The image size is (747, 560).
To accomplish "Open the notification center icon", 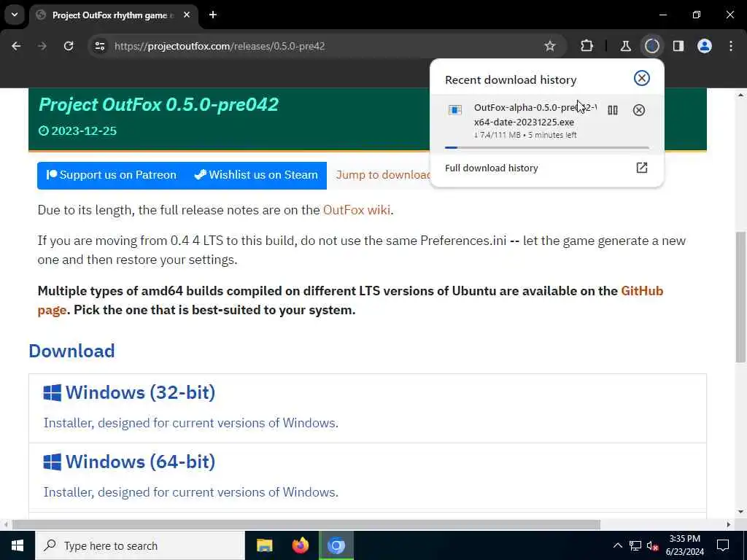I will (723, 545).
